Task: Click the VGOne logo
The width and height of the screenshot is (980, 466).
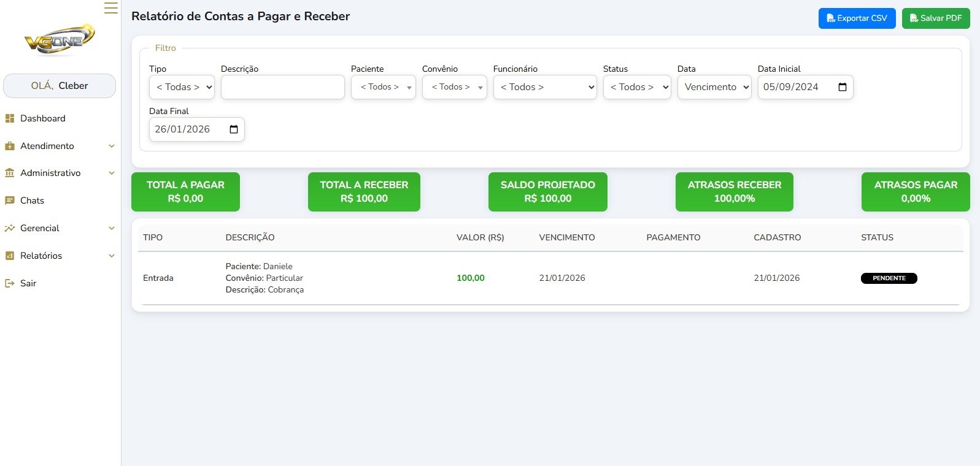Action: pos(60,40)
